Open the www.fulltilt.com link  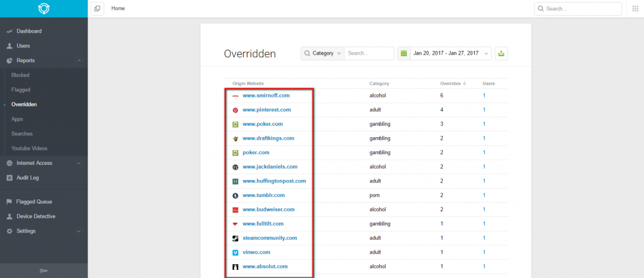264,224
